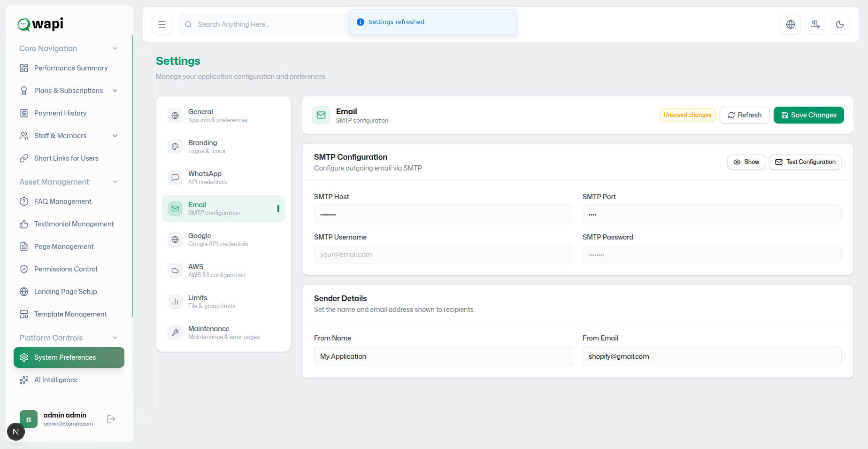Image resolution: width=868 pixels, height=449 pixels.
Task: Click the Unsaved changes badge
Action: click(687, 115)
